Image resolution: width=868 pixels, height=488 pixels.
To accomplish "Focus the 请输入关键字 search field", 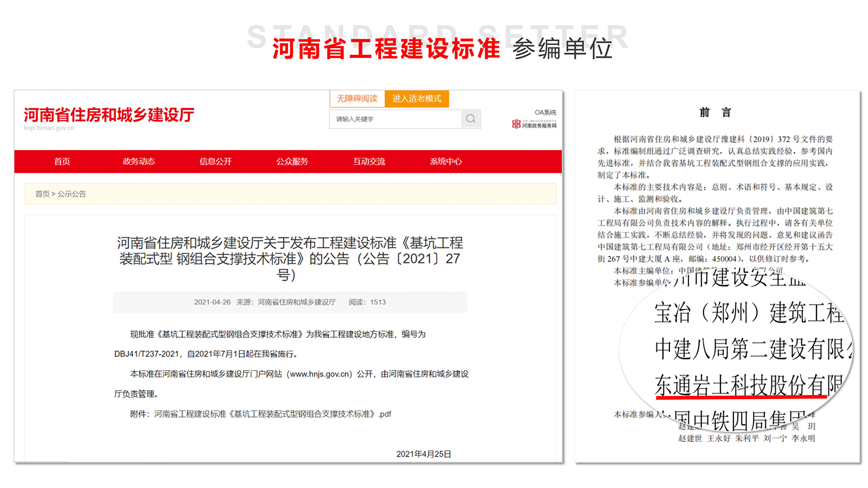I will pyautogui.click(x=395, y=119).
